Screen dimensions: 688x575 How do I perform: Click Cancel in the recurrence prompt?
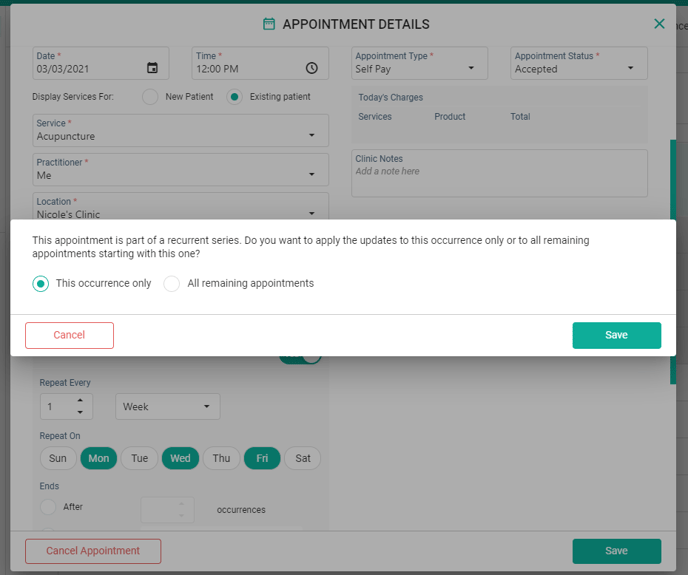pos(69,335)
